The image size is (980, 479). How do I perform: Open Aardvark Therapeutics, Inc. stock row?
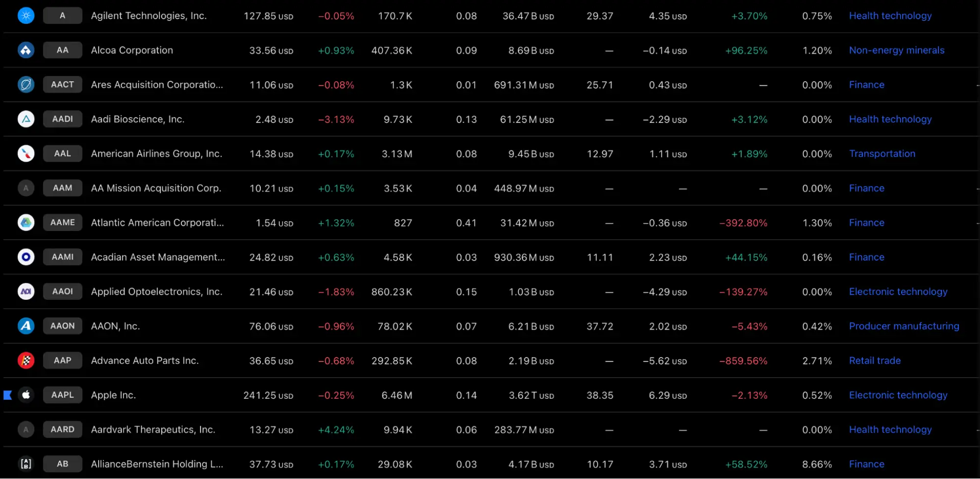coord(491,430)
